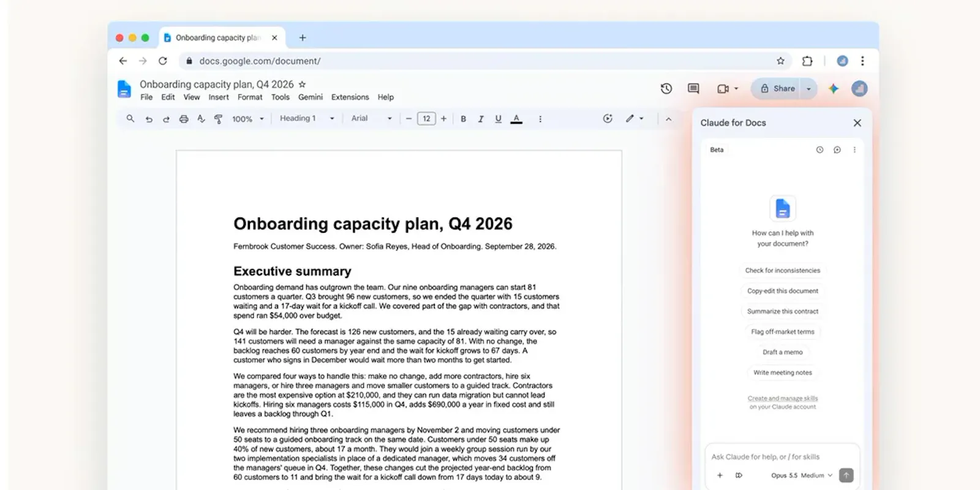Open the Format menu
The image size is (980, 490).
(250, 97)
